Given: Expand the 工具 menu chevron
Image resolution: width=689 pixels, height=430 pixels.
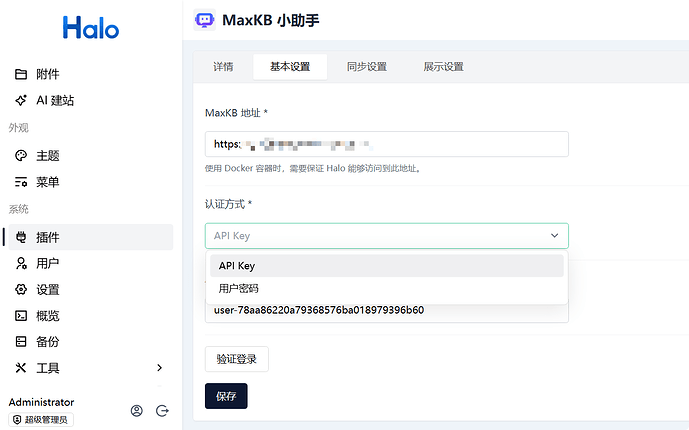Looking at the screenshot, I should [160, 368].
